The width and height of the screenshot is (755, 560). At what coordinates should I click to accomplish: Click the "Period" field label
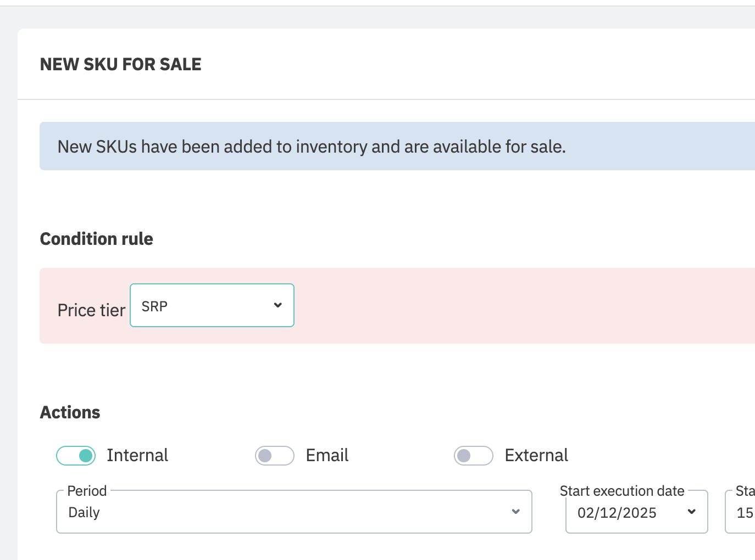pos(87,491)
